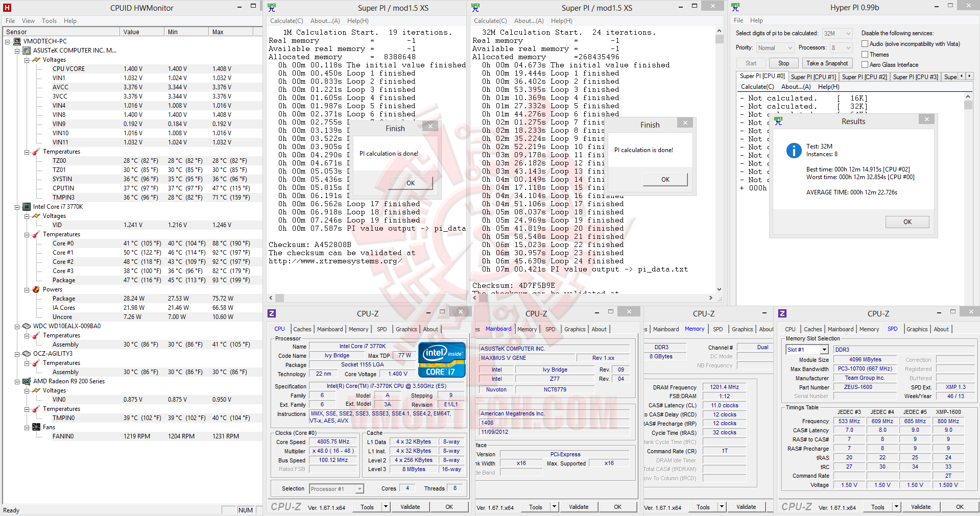Collapse the WDC WD10EALX-009BA0 tree node
980x516 pixels.
click(x=17, y=327)
